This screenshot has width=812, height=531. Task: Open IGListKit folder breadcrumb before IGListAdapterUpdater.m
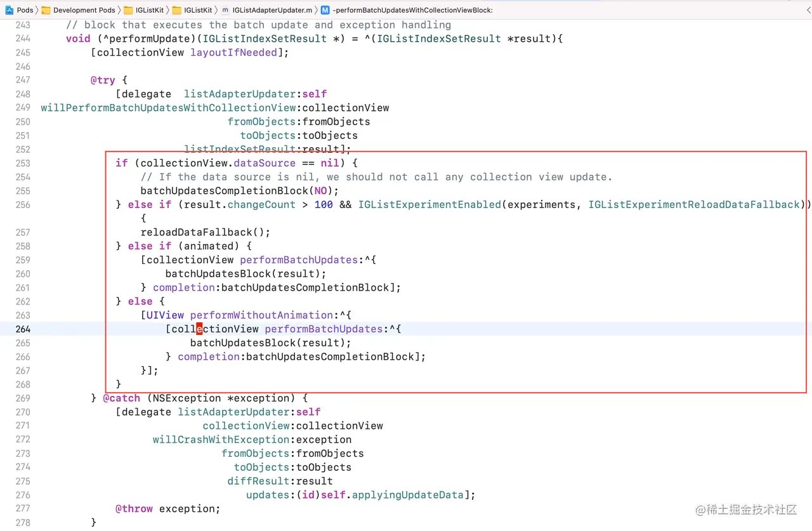click(193, 10)
